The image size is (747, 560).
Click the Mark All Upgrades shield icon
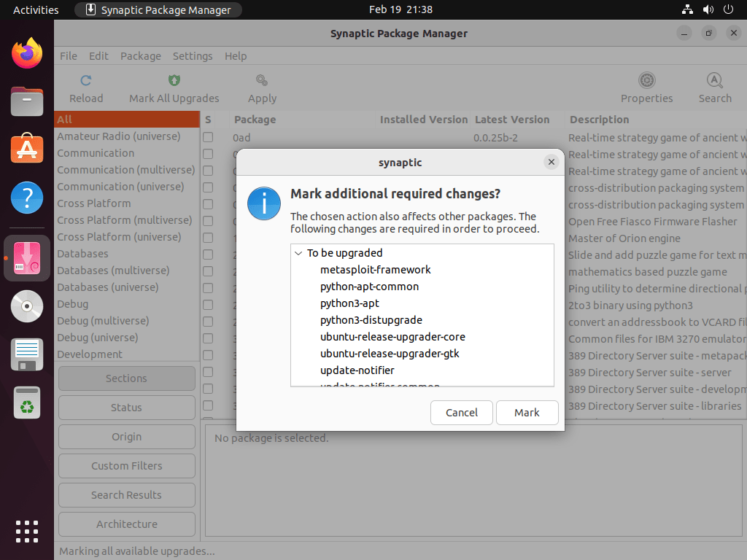click(174, 80)
